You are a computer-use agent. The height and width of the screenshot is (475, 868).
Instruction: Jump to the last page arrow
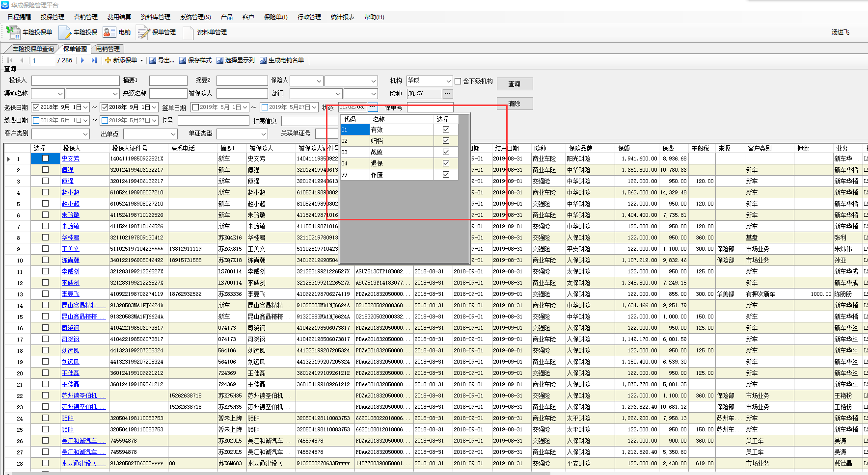(94, 60)
